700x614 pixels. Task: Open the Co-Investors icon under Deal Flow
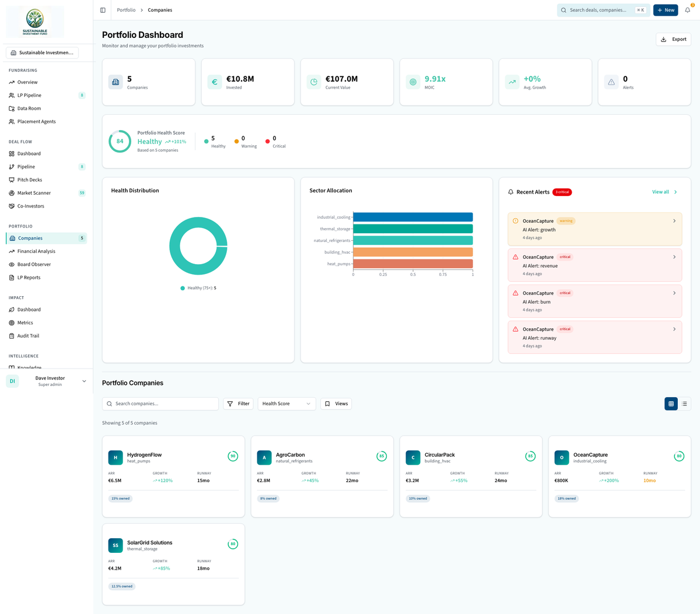pyautogui.click(x=10, y=206)
